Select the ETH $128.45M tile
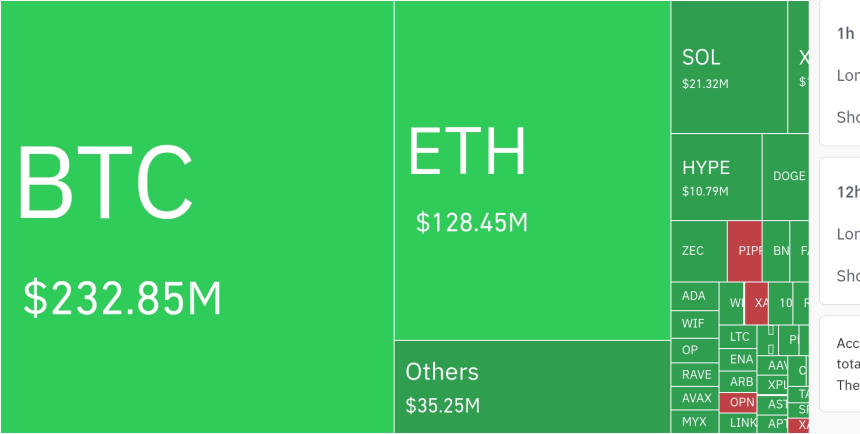The image size is (860, 434). 531,170
